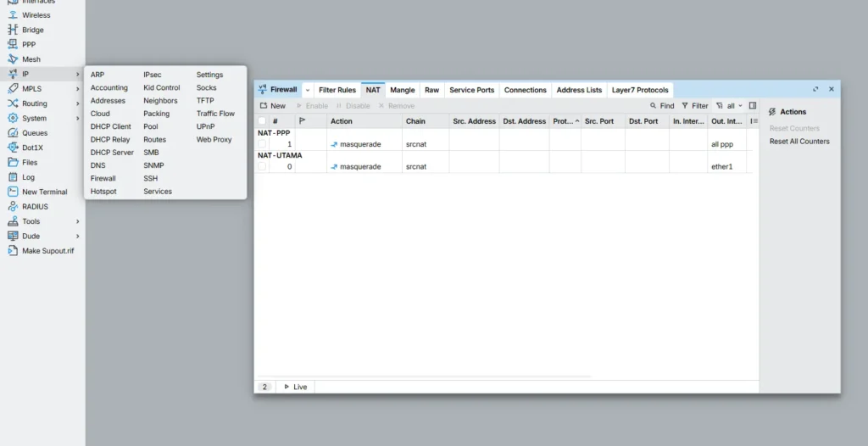Click the Make Supout.rif icon
Screen dimensions: 868x446
(13, 250)
